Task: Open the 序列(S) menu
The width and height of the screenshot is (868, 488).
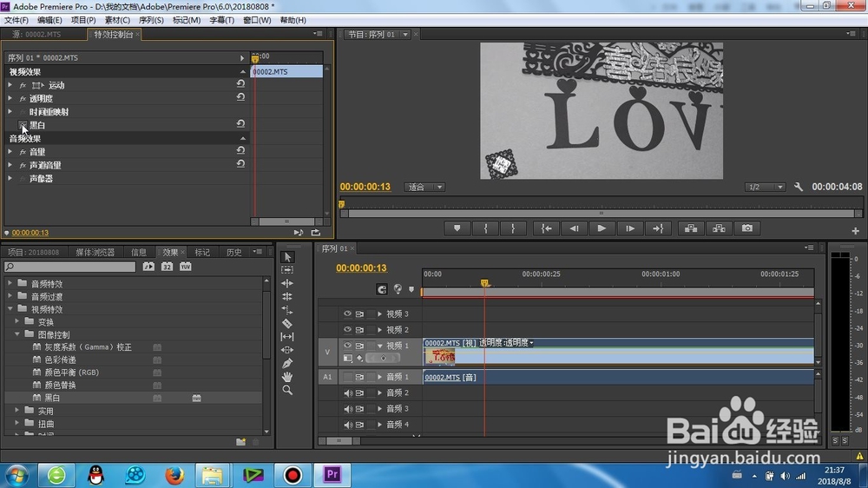Action: 150,20
